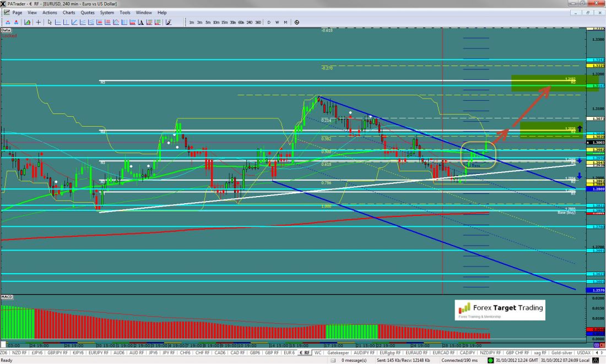This screenshot has height=364, width=606.
Task: Click the green chart icon in toolbar
Action: pos(26,23)
